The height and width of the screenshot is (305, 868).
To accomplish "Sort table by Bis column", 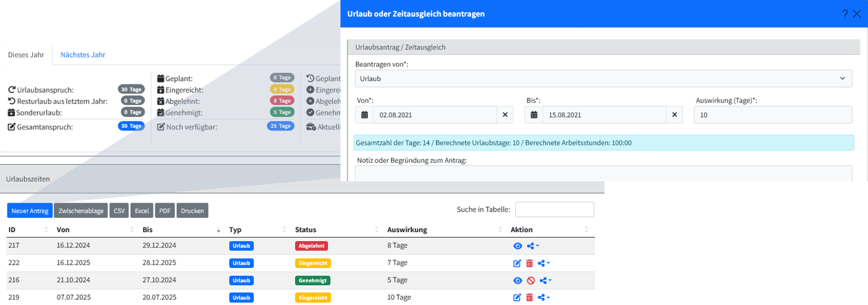I will (x=182, y=229).
